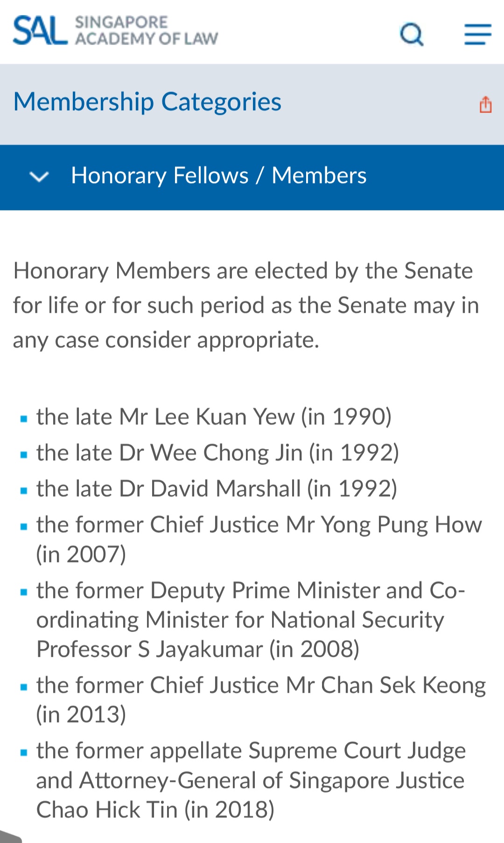Click the Honorary Members intro paragraph
The width and height of the screenshot is (504, 843).
pyautogui.click(x=246, y=305)
